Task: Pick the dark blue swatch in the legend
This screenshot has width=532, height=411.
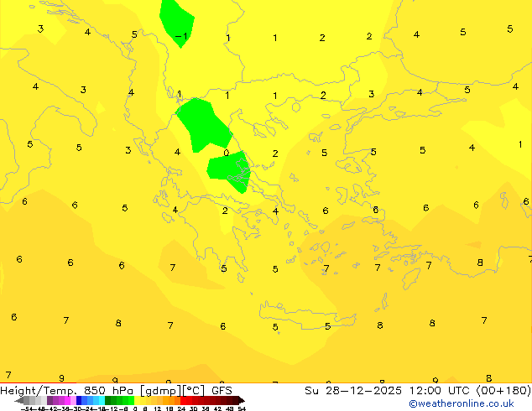Action: pyautogui.click(x=79, y=400)
